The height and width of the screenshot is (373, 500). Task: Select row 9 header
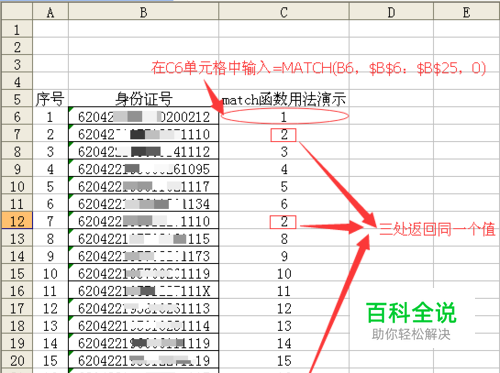click(x=17, y=169)
